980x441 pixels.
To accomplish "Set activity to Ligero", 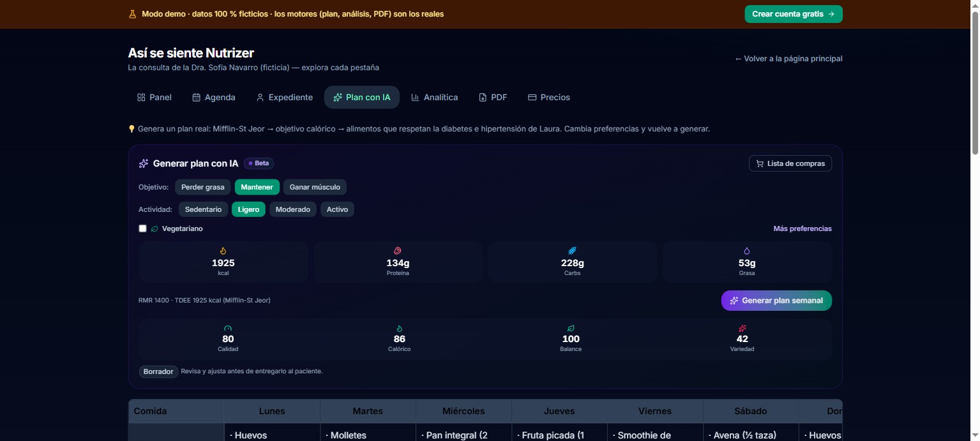I will (x=248, y=209).
